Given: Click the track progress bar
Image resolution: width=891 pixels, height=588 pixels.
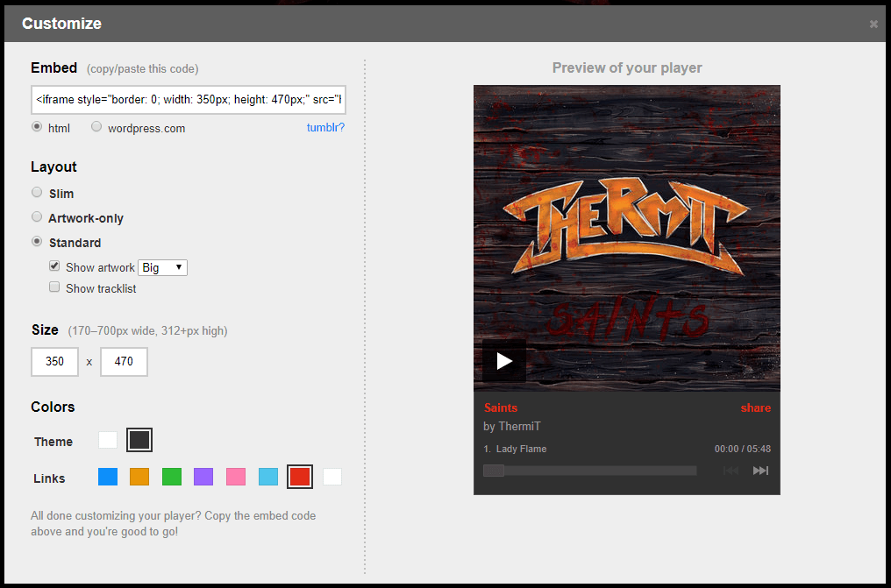Looking at the screenshot, I should pyautogui.click(x=590, y=471).
